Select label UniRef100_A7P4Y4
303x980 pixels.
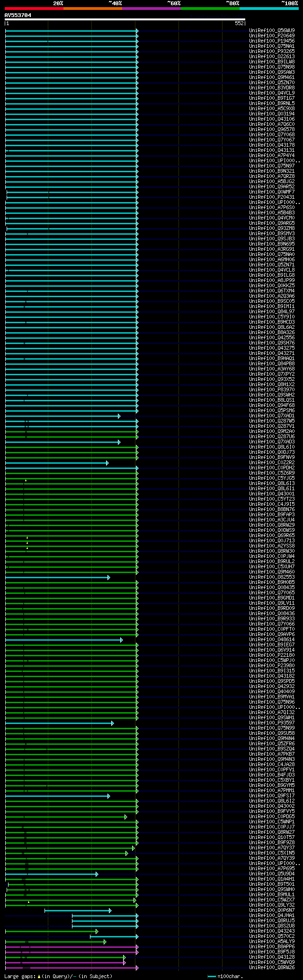click(x=272, y=155)
